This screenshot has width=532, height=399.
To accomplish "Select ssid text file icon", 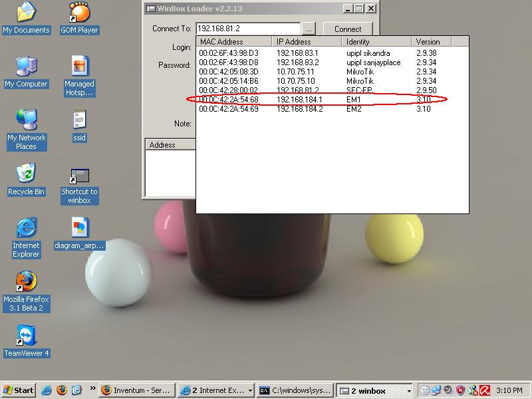I will pos(79,126).
